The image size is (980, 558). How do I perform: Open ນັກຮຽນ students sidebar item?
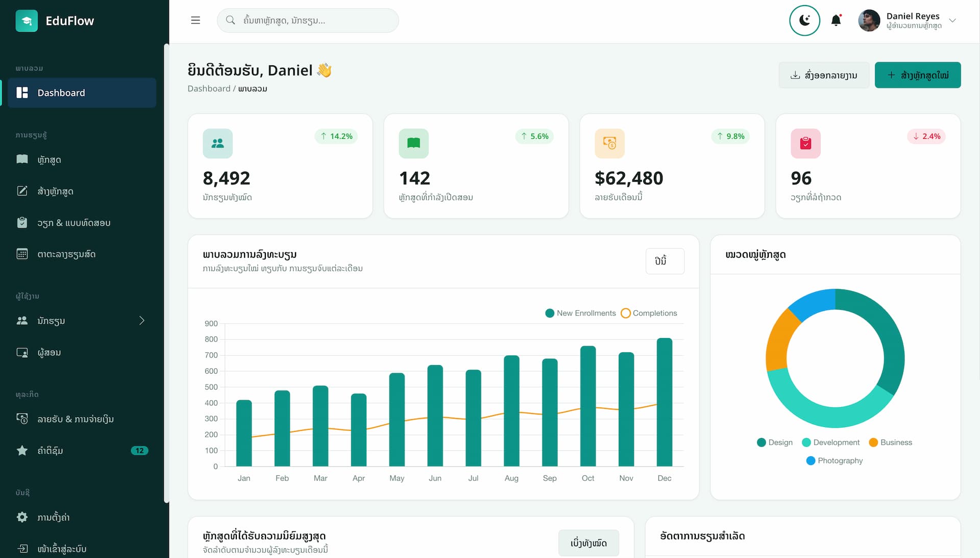(x=82, y=321)
